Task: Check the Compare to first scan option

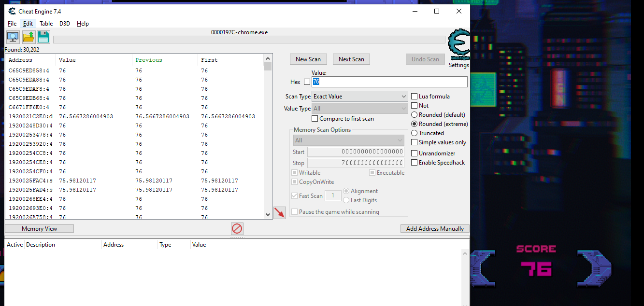Action: pos(315,119)
